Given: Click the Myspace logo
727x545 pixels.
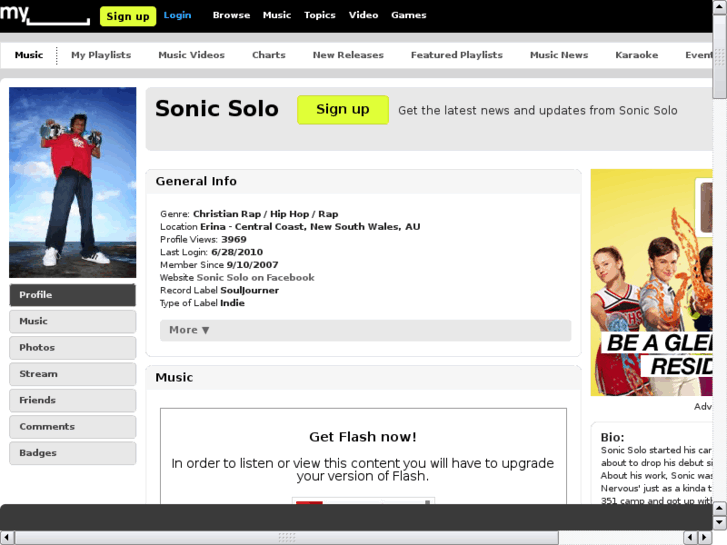Looking at the screenshot, I should coord(44,15).
